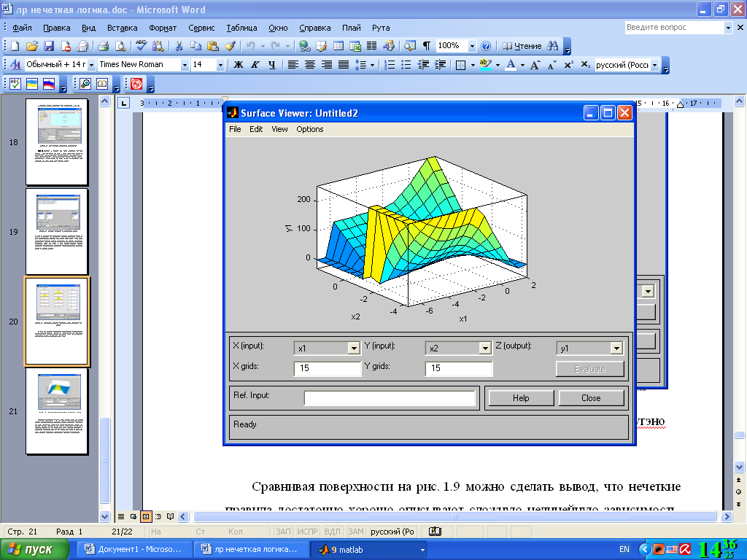
Task: Open the font name dropdown
Action: pos(185,65)
